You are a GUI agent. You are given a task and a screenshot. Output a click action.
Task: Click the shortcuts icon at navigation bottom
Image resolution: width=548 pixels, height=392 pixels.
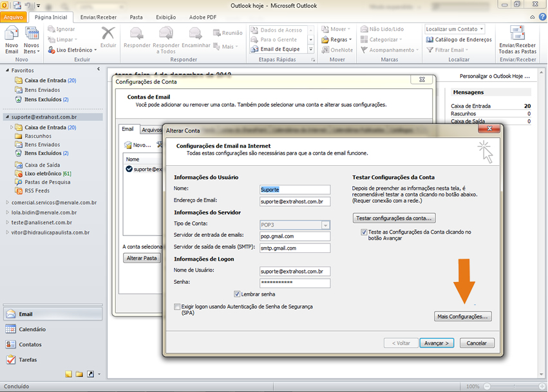pyautogui.click(x=90, y=374)
